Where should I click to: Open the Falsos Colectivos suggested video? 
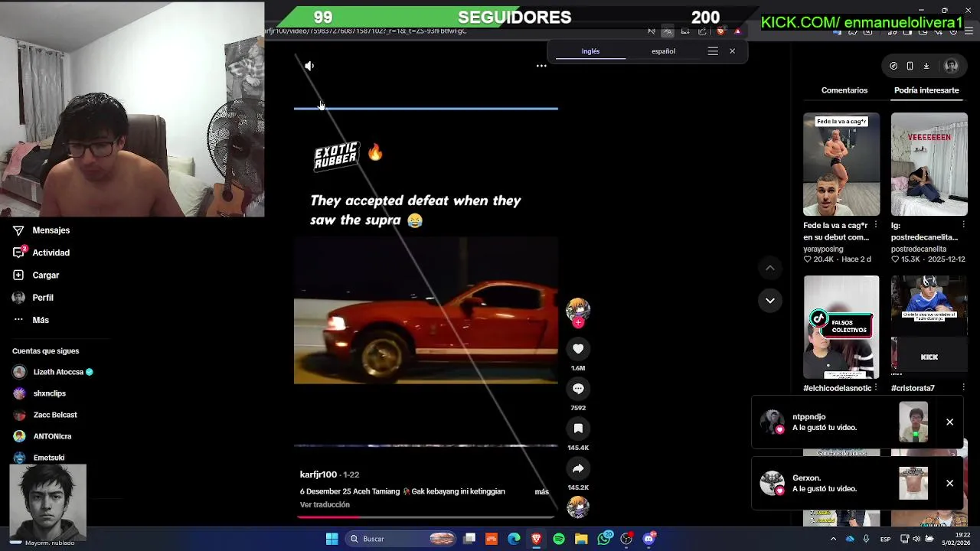pyautogui.click(x=841, y=328)
